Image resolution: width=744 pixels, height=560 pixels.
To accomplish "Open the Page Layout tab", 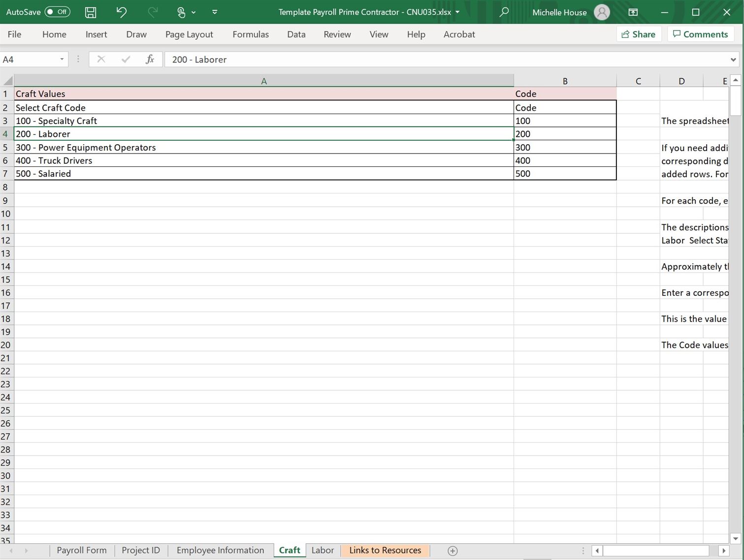I will click(189, 34).
